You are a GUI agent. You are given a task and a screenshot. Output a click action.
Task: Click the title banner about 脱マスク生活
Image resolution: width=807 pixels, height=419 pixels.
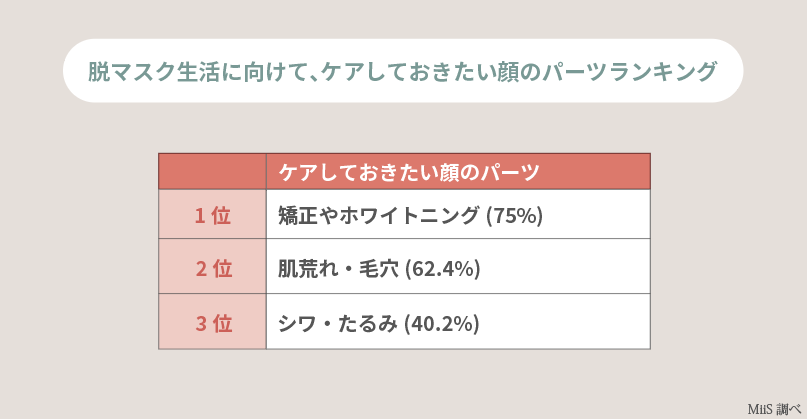(402, 71)
